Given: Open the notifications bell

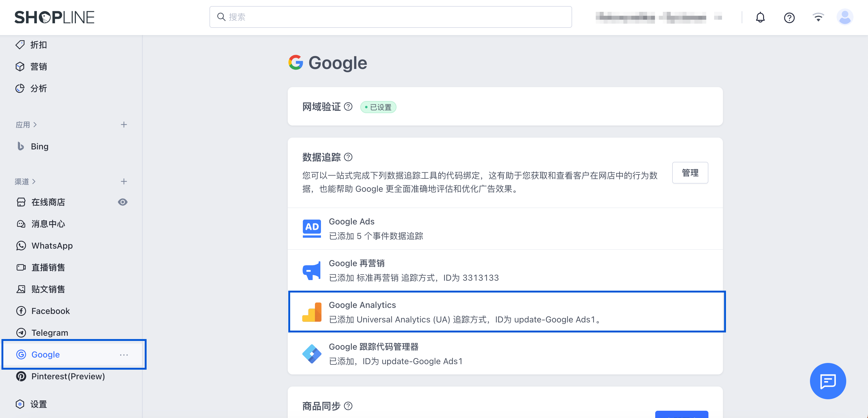Looking at the screenshot, I should click(760, 17).
